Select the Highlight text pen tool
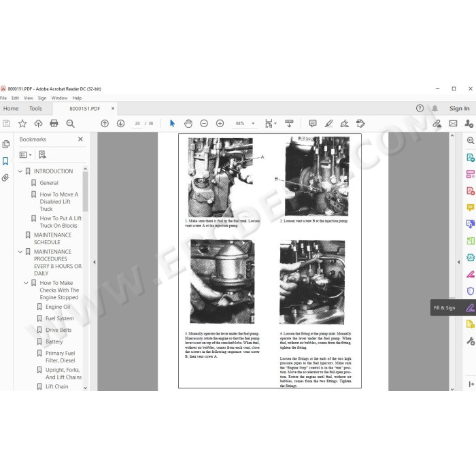This screenshot has height=476, width=476. pos(328,124)
